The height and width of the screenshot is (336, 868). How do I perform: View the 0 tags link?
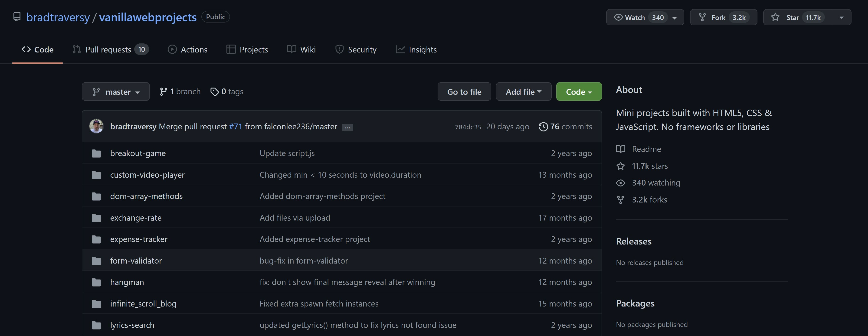point(227,92)
